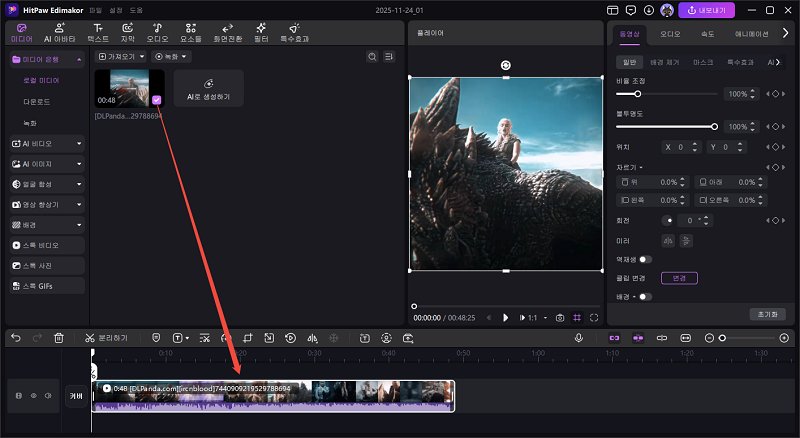The image size is (800, 438).
Task: Click the search icon in media panel
Action: [371, 56]
